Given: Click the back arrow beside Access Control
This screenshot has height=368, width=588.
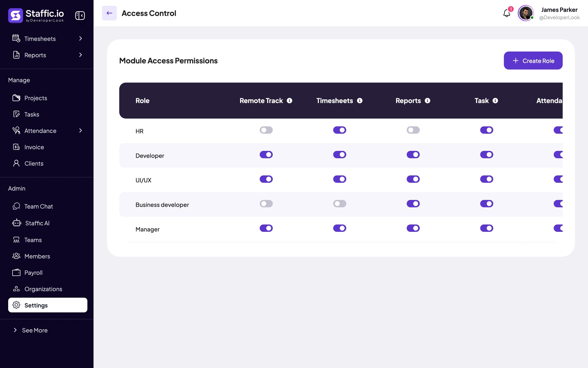Looking at the screenshot, I should click(x=109, y=13).
